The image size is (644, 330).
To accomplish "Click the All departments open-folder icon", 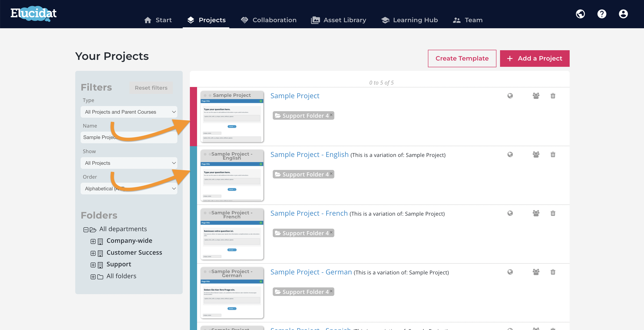I will pos(93,230).
